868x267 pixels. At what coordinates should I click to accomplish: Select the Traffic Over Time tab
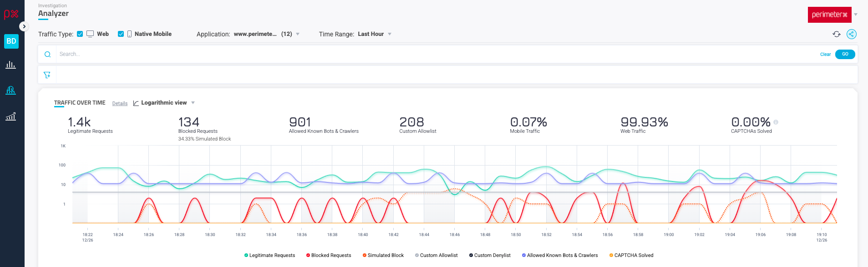pos(80,103)
